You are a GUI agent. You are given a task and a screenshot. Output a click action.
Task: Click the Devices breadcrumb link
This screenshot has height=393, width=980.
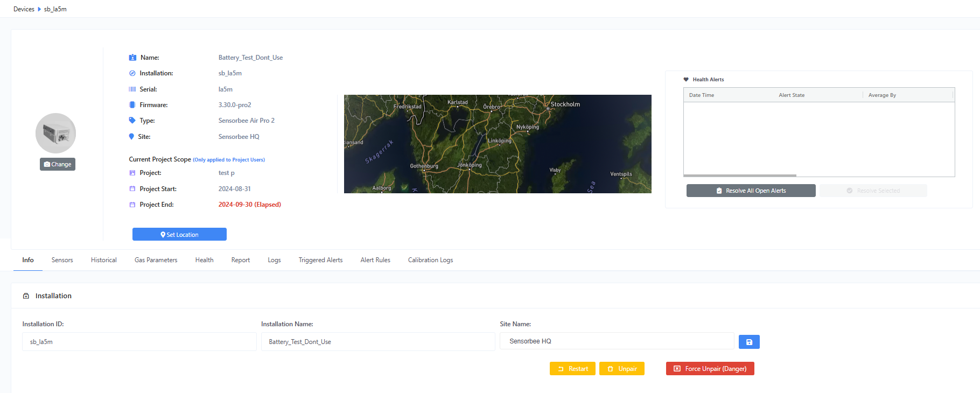click(24, 9)
